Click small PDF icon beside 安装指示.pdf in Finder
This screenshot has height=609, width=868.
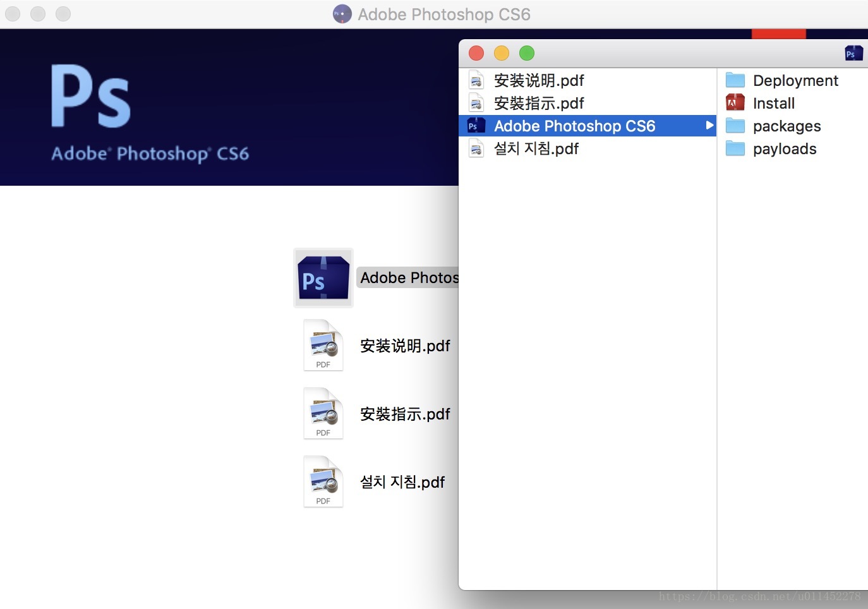[x=476, y=103]
